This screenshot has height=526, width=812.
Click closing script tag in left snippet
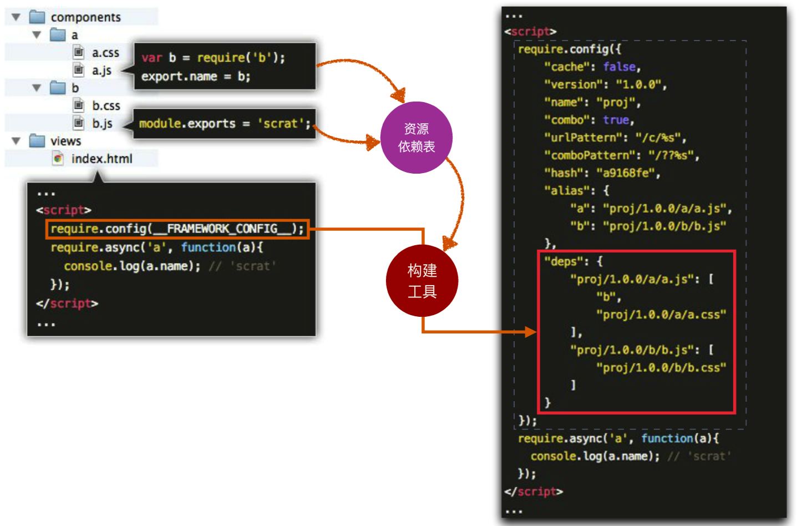coord(67,304)
